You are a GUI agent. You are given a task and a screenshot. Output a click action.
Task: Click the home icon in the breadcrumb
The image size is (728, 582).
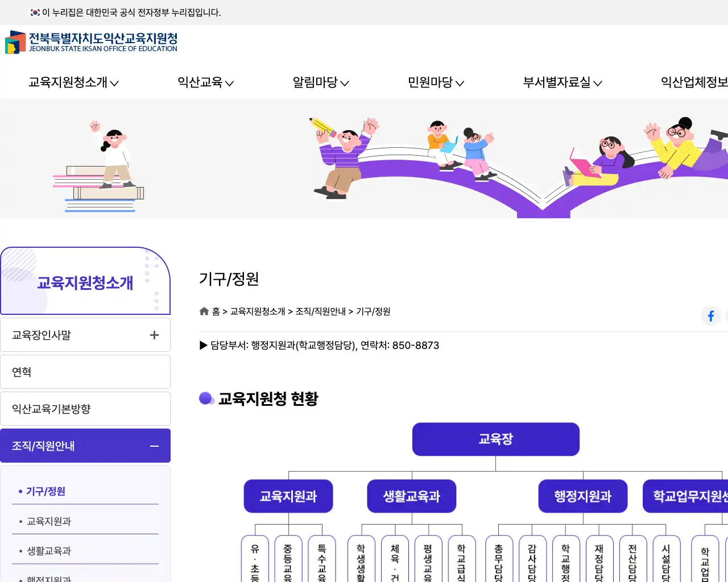204,311
